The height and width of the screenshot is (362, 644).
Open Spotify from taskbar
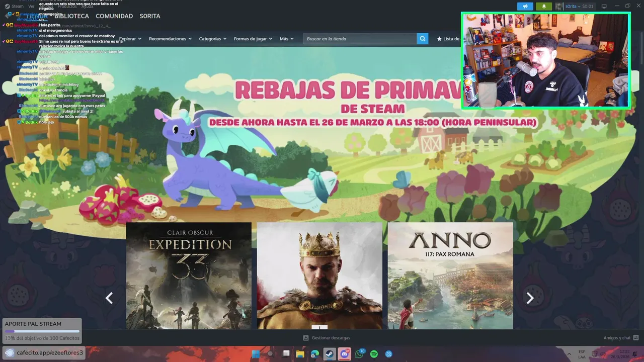click(374, 354)
